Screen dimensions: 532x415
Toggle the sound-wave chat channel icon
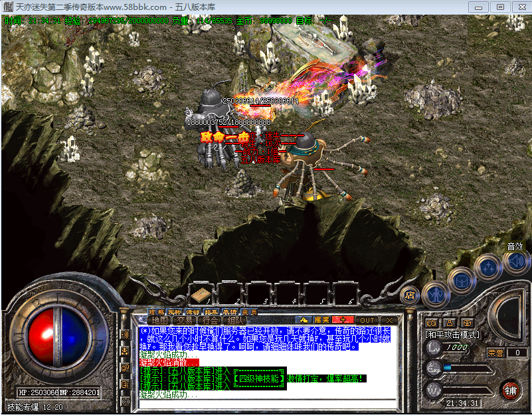[126, 335]
